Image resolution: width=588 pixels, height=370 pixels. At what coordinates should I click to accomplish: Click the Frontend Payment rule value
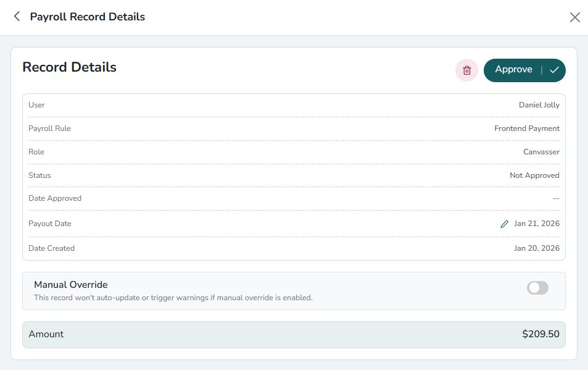tap(526, 128)
